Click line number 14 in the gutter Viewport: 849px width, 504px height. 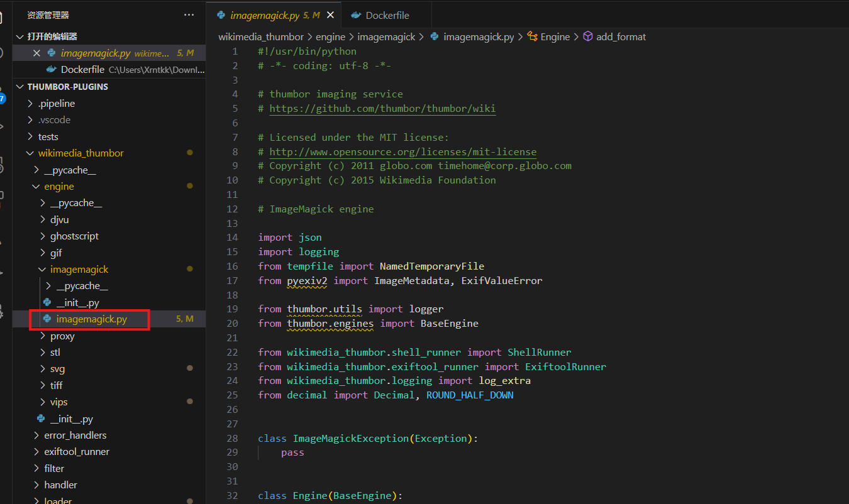[x=232, y=238]
